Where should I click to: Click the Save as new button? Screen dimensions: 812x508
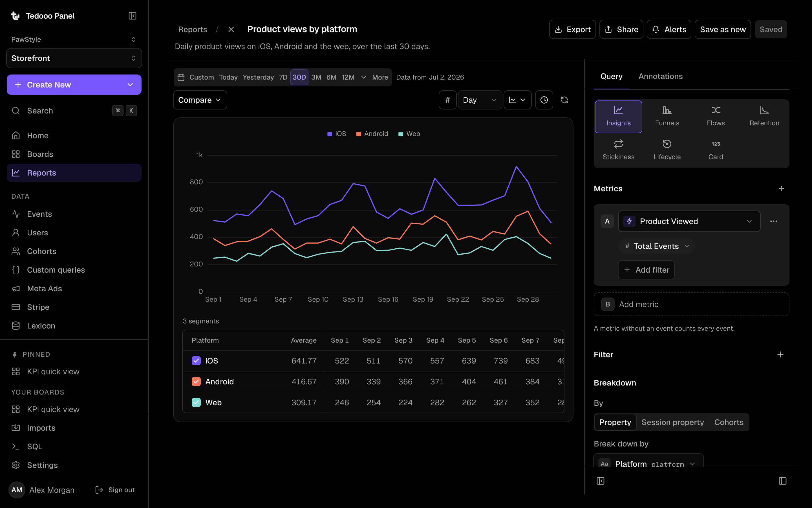tap(723, 29)
